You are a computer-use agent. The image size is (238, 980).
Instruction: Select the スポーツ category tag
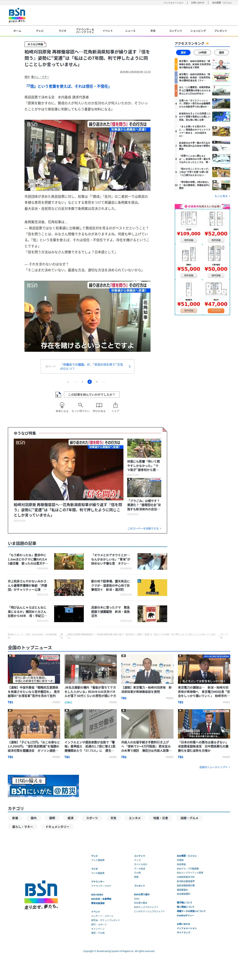92,818
